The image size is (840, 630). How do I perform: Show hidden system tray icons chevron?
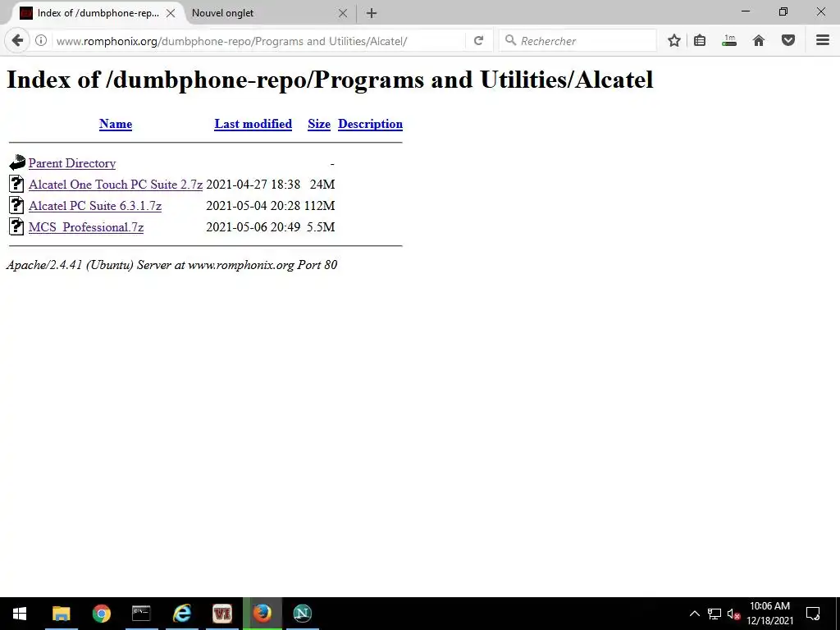click(694, 614)
